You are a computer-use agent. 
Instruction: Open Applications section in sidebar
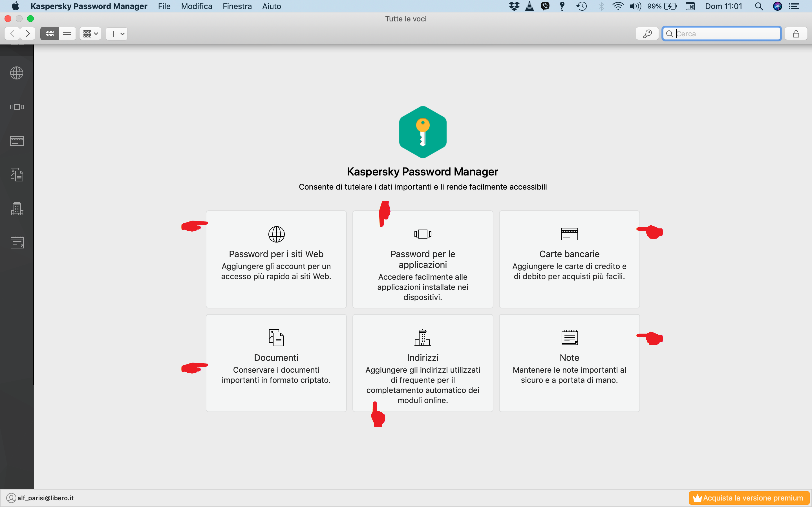coord(16,107)
